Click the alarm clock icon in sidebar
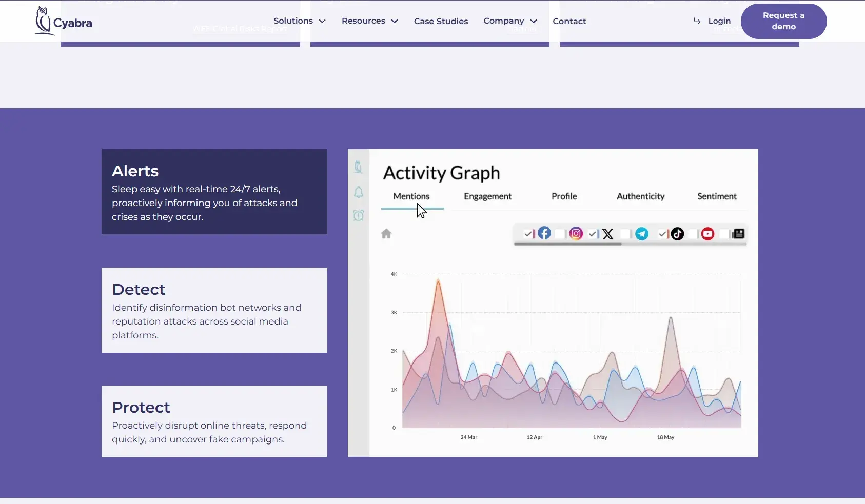 (359, 215)
